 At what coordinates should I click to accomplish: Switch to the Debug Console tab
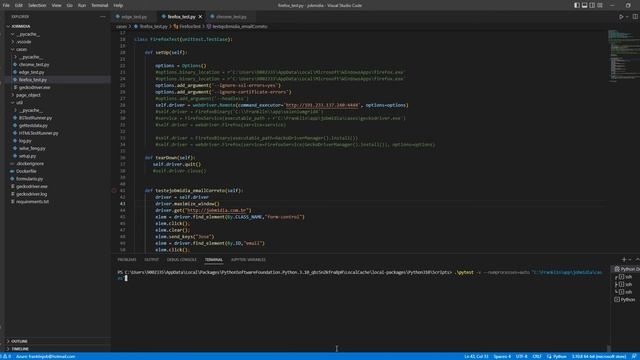pos(182,260)
